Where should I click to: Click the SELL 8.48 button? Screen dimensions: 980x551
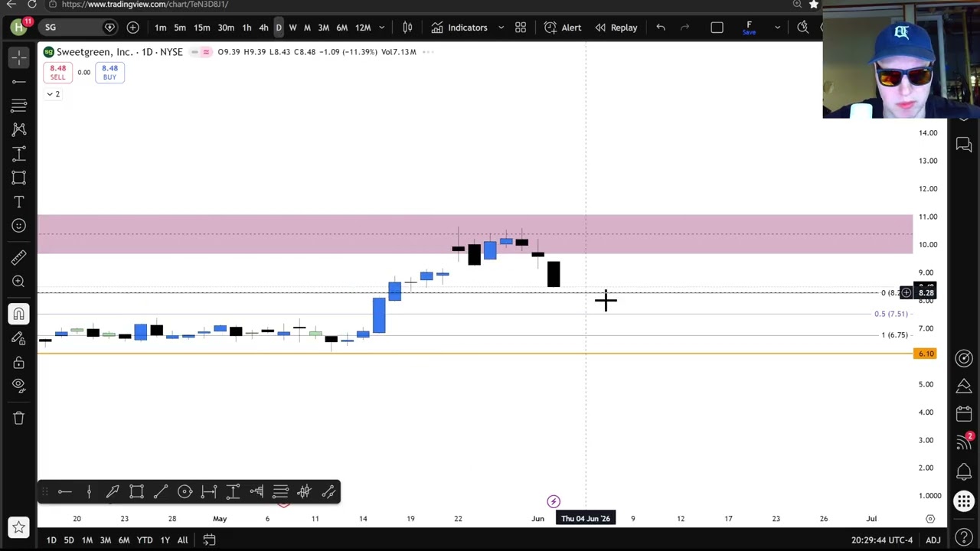pos(57,73)
